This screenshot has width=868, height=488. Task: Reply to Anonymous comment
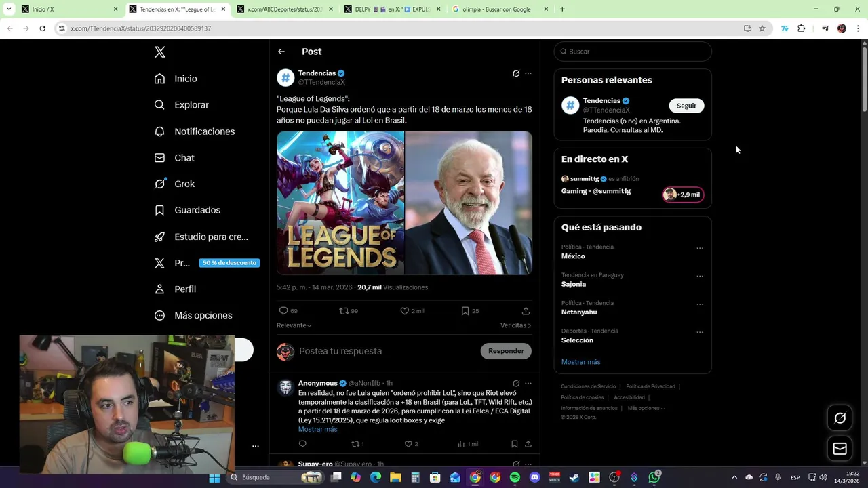point(302,444)
